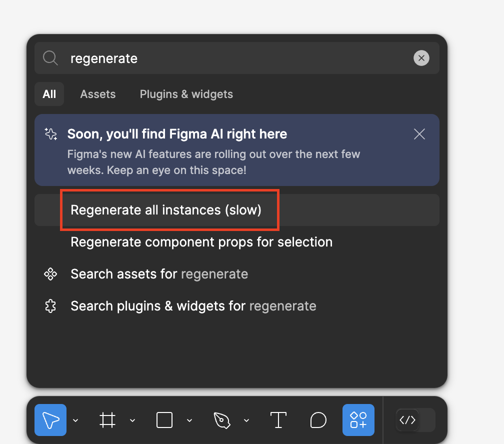Clear the search field with the X button

[x=421, y=58]
